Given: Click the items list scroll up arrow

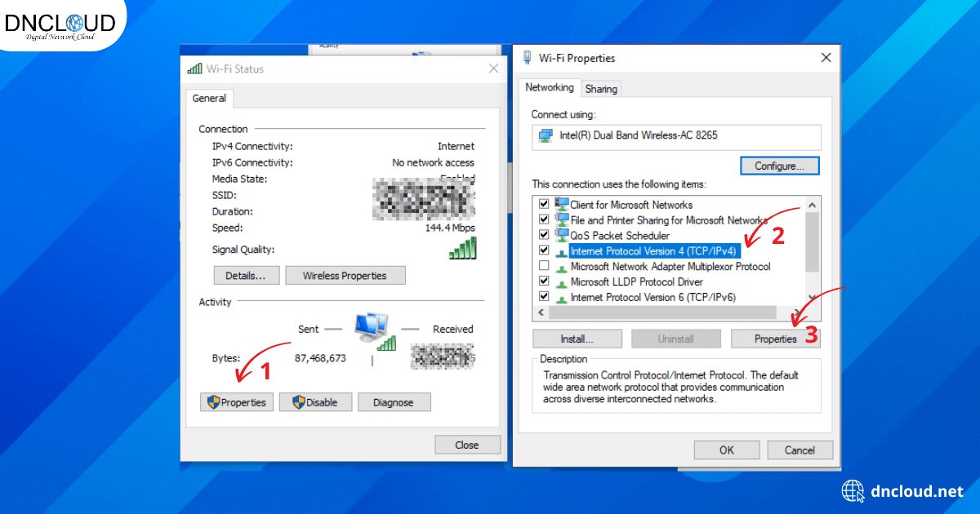Looking at the screenshot, I should pos(812,204).
